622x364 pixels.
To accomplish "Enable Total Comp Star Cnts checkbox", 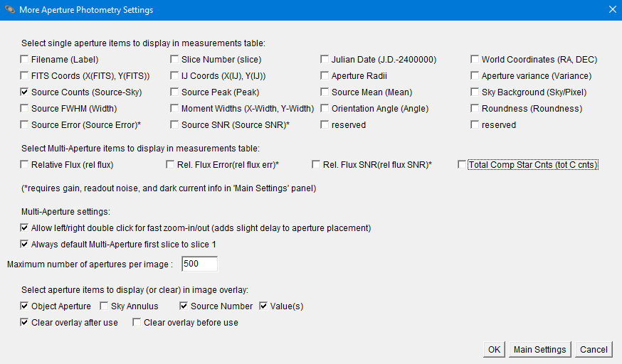I will 463,165.
